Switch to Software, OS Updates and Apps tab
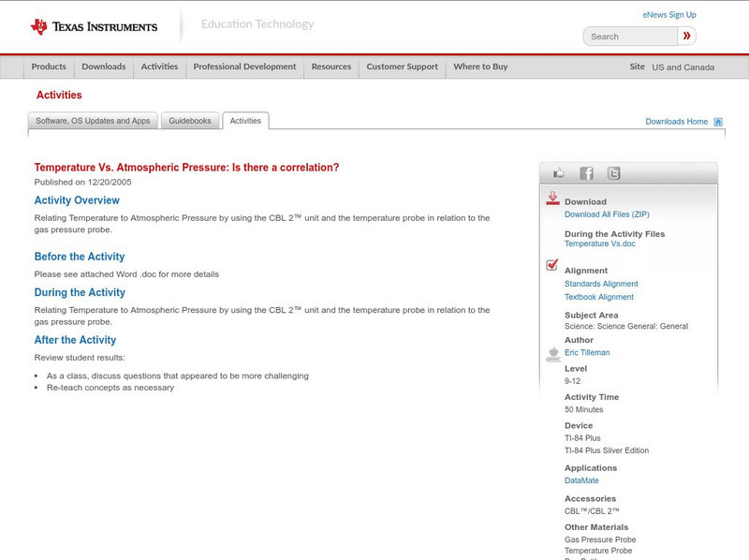Screen dimensions: 749x560 pos(93,121)
